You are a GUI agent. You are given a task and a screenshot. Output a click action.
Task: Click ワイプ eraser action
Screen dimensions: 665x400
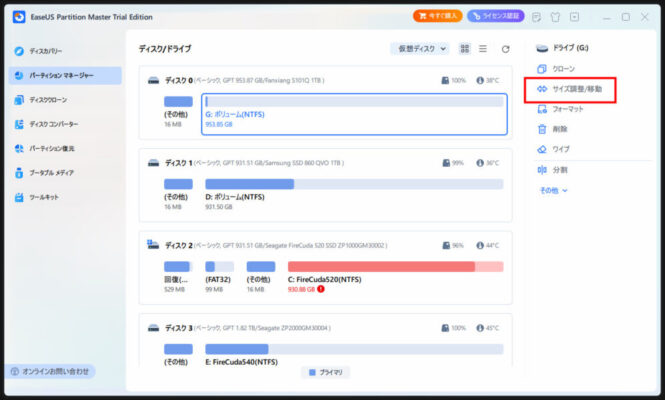[553, 149]
